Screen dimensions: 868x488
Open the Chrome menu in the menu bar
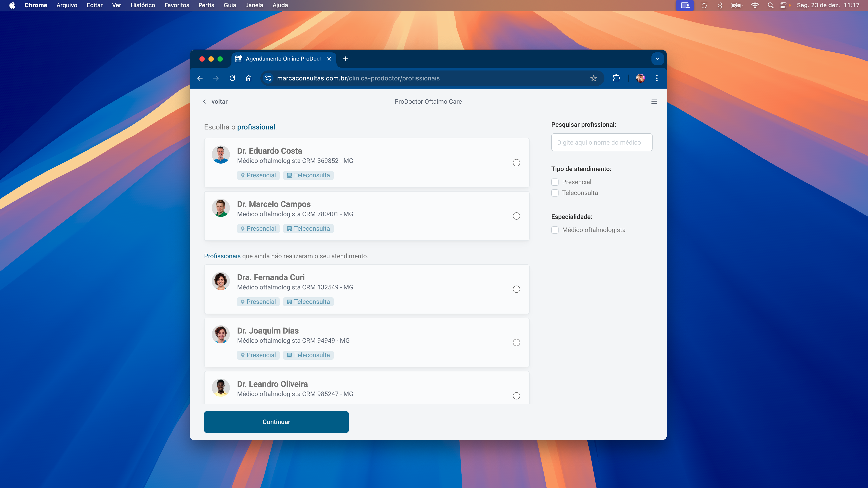pos(36,5)
